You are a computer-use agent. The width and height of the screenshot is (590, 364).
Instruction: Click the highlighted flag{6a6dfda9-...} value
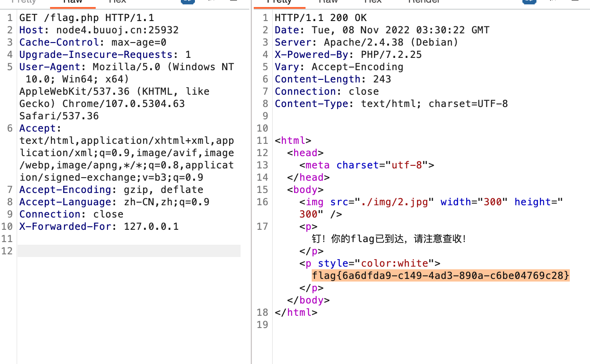[440, 276]
